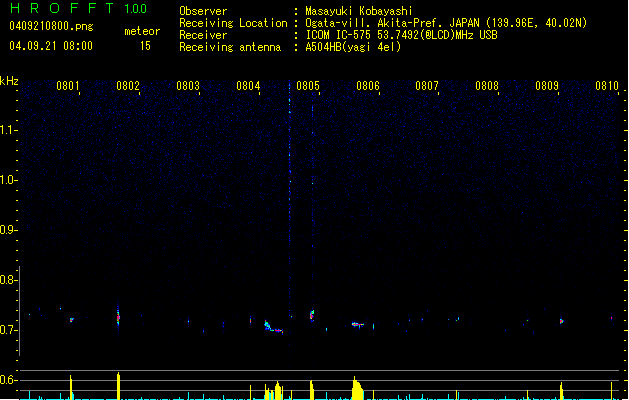Click antenna value A504HB(yagi 4el)
Screen dimensions: 629x400
click(x=353, y=47)
